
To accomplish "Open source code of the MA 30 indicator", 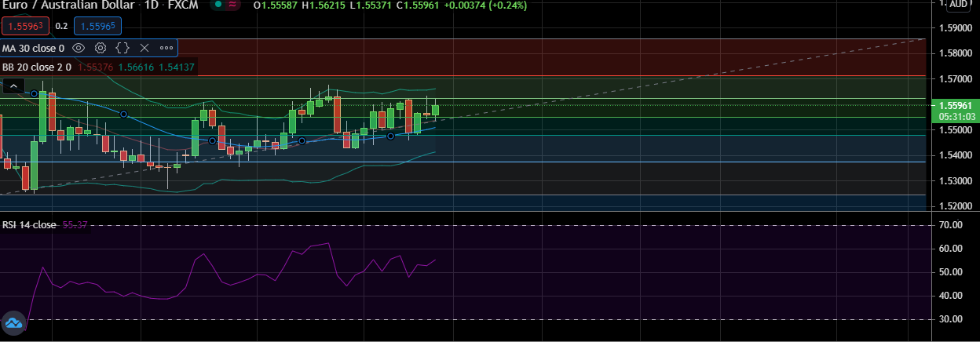I will (x=122, y=48).
